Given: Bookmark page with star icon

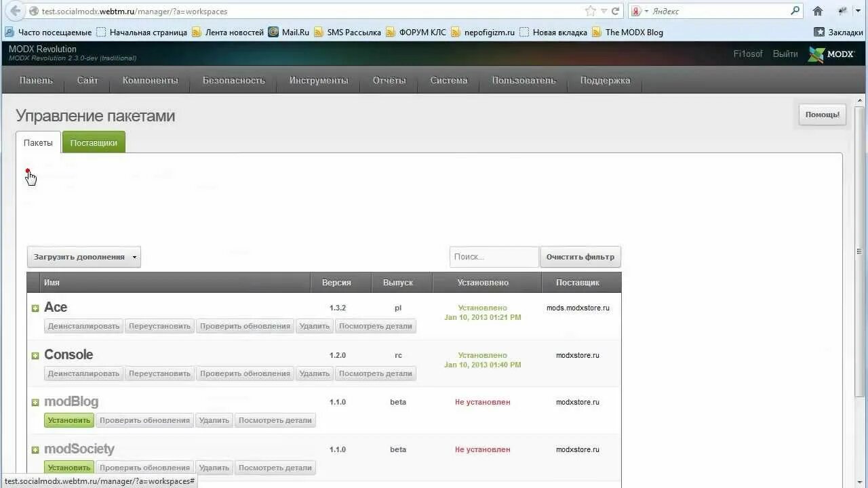Looking at the screenshot, I should [x=591, y=11].
